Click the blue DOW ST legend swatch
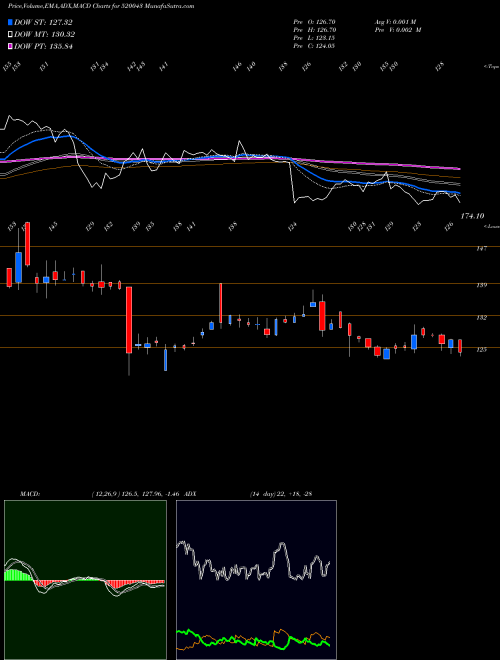 [x=11, y=22]
